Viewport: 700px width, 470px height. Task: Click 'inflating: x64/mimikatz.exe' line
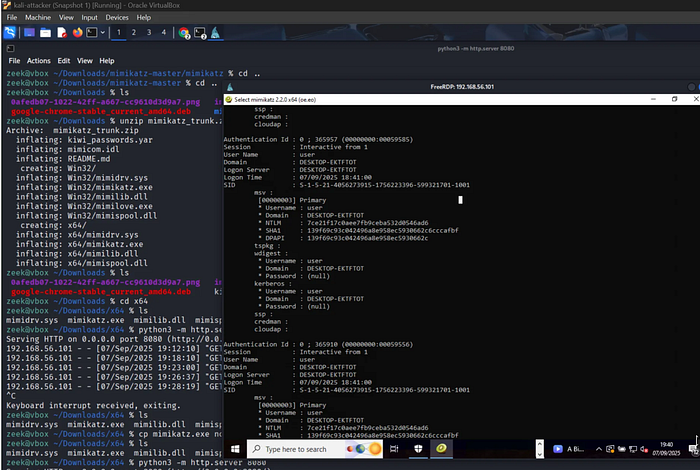tap(79, 244)
